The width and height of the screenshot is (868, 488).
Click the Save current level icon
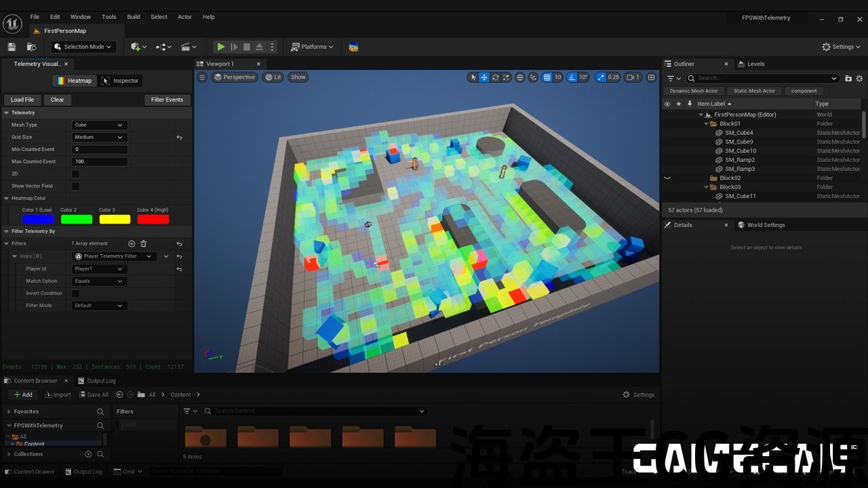click(12, 47)
